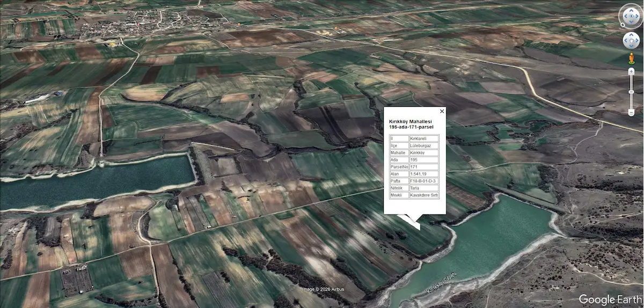Click the 'Kırıkköy Mahallesi 195-ada-171-parsel' heading
The image size is (644, 308).
coord(411,124)
